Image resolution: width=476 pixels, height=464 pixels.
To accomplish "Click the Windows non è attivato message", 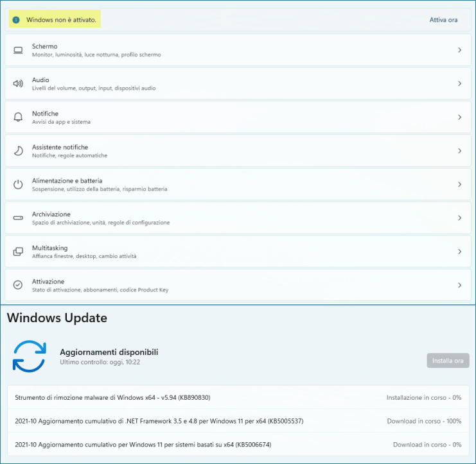I will [x=61, y=20].
